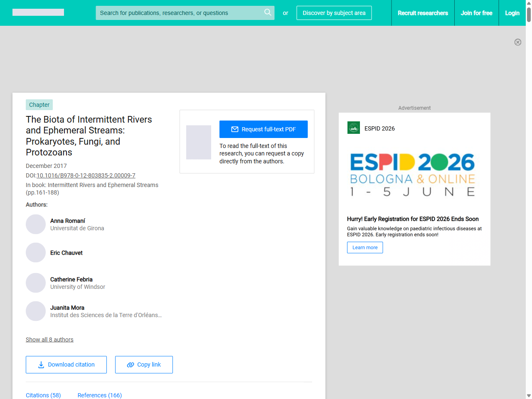Click the search magnifier icon
This screenshot has height=399, width=532.
point(268,12)
